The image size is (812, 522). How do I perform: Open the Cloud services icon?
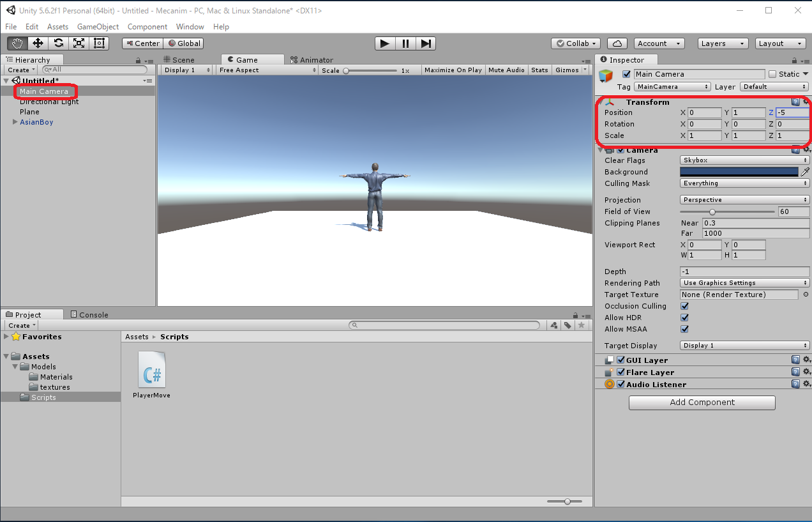[x=617, y=43]
